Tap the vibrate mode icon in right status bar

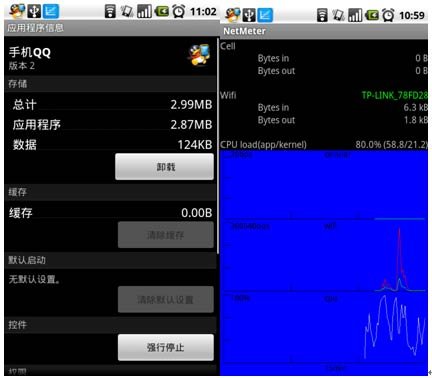pyautogui.click(x=338, y=15)
